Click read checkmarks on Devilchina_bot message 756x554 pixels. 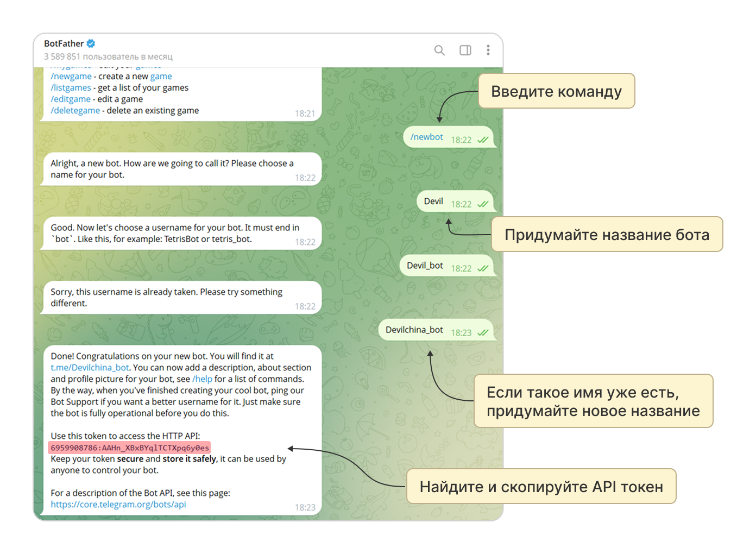click(x=483, y=333)
